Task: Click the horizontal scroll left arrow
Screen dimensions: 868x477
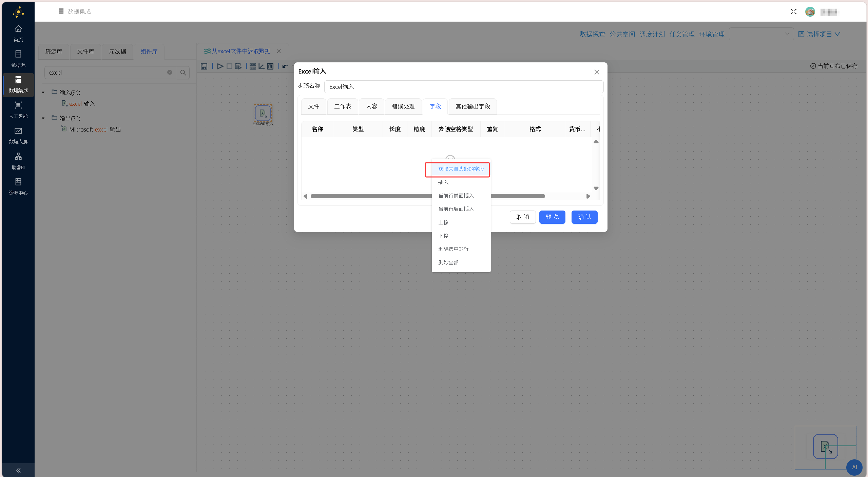Action: tap(305, 196)
